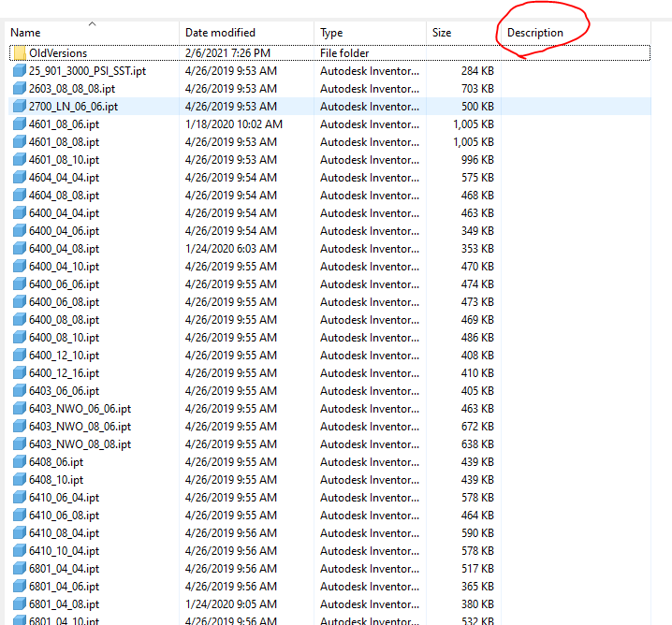Click the part icon beside 6400_08_08.ipt

coord(20,320)
